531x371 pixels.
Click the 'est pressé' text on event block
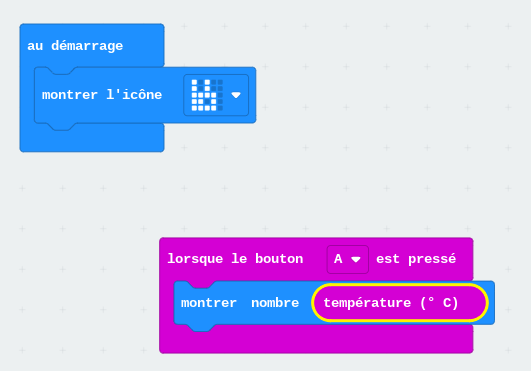[416, 259]
